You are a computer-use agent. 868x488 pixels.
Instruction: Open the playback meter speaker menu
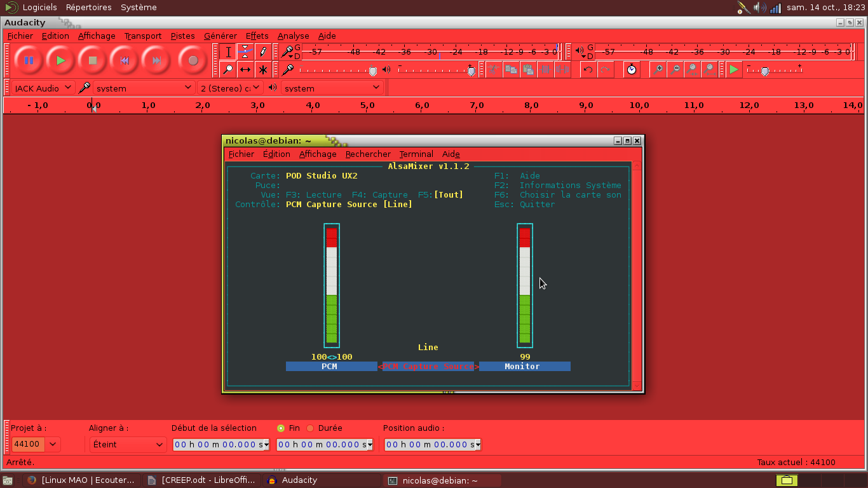(580, 51)
